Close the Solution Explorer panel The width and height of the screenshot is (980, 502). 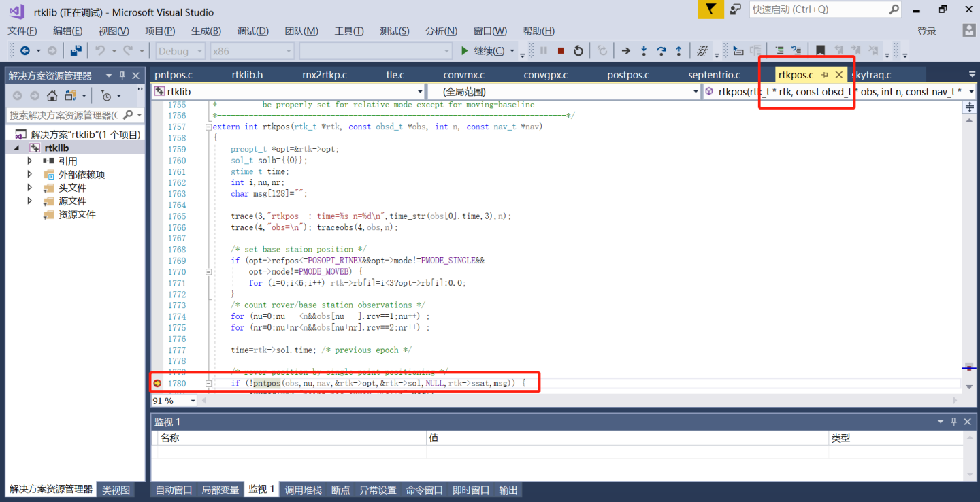coord(136,76)
